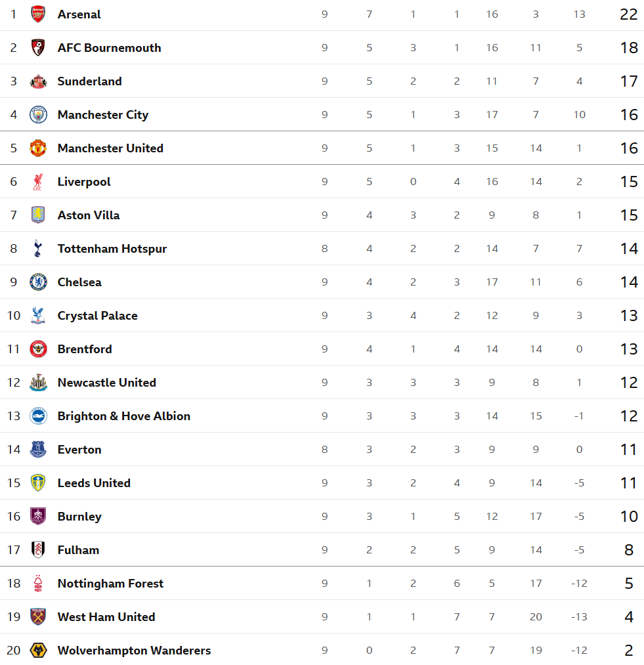Select the Newcastle United team name
This screenshot has width=644, height=665.
[107, 383]
